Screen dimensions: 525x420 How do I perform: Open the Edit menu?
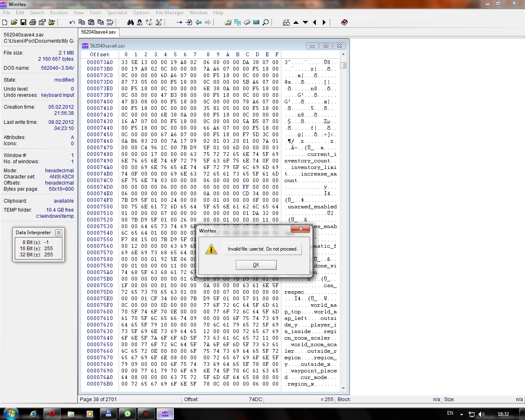coord(20,13)
